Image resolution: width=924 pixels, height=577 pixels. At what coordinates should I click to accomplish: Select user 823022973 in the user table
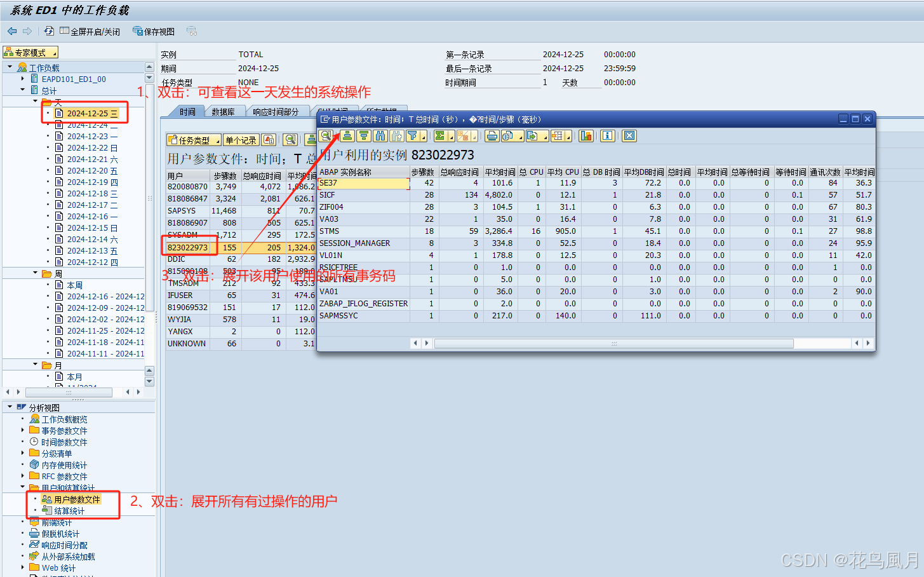(x=187, y=247)
